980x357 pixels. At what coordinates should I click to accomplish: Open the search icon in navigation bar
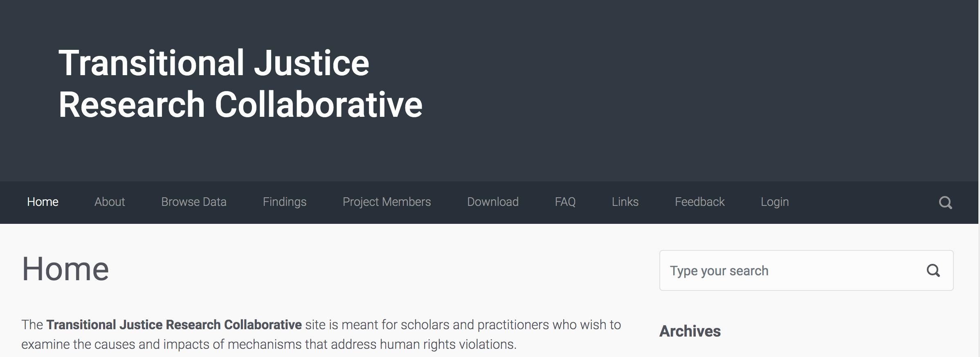point(945,203)
